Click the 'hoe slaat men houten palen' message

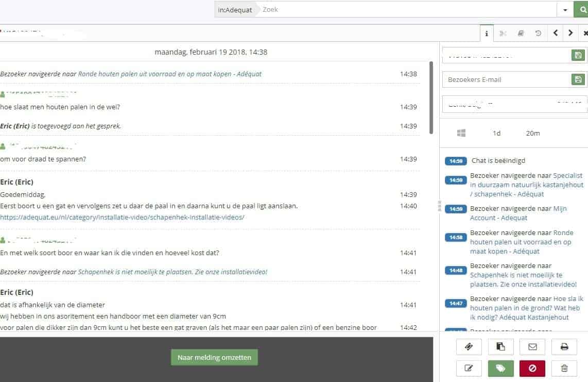click(x=60, y=107)
